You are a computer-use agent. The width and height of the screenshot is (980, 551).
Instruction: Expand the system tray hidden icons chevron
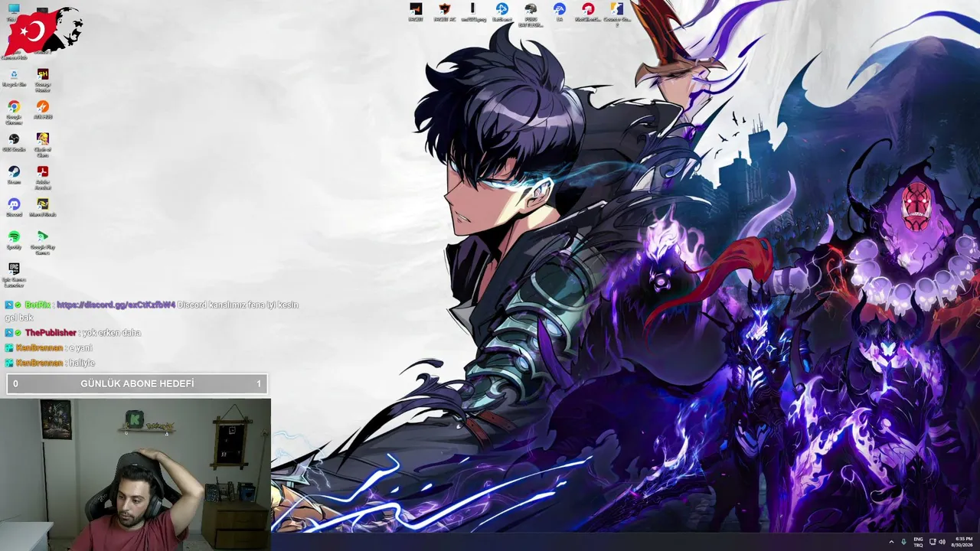(x=891, y=542)
